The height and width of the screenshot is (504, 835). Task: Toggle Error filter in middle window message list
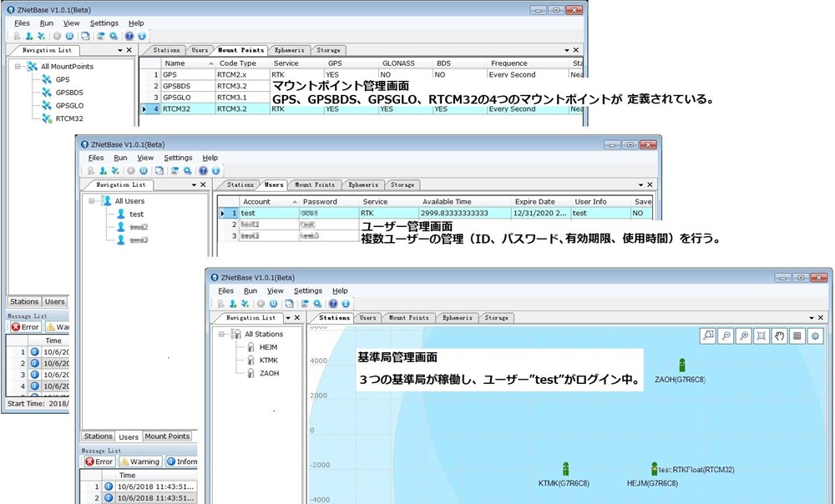coord(98,461)
